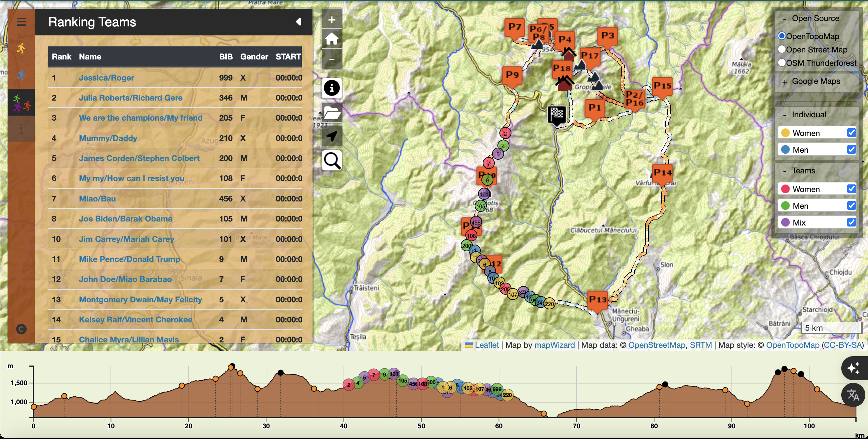Click checkpoint marker P3
The image size is (868, 439).
pos(607,36)
